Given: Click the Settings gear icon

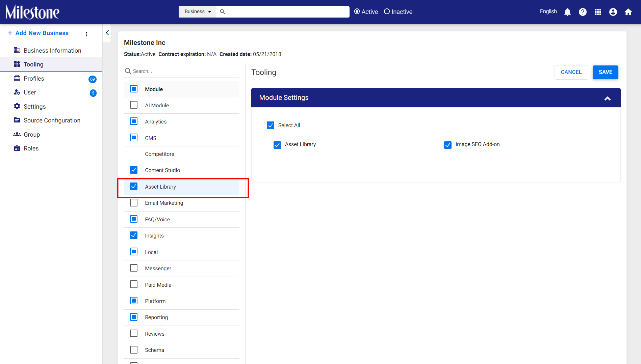Looking at the screenshot, I should coord(17,106).
